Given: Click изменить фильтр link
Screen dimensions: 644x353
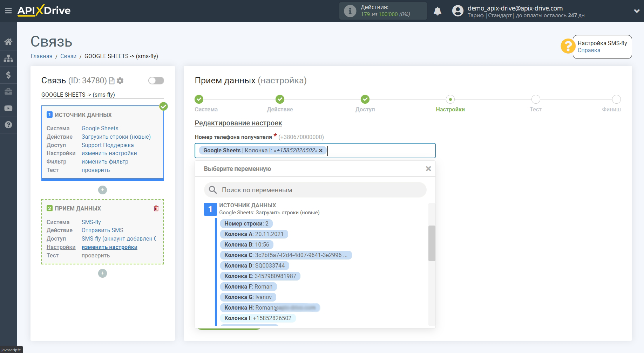Looking at the screenshot, I should pos(105,161).
